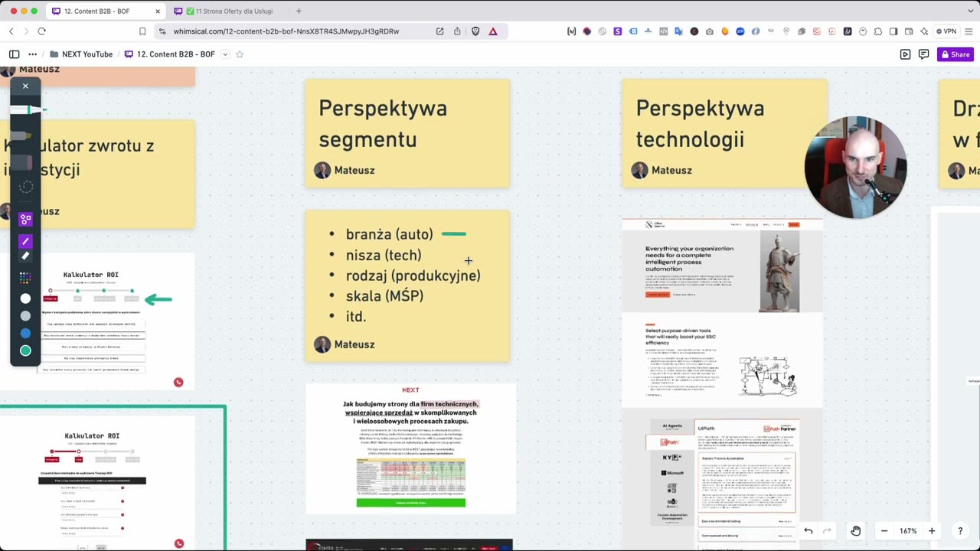Open a new browser tab
This screenshot has height=551, width=980.
coord(299,11)
